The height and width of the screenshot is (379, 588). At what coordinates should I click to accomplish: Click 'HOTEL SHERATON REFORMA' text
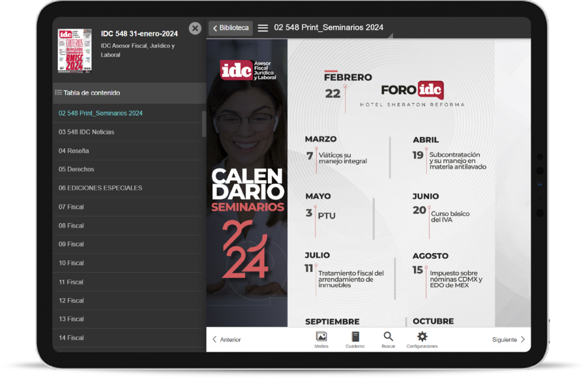click(412, 104)
